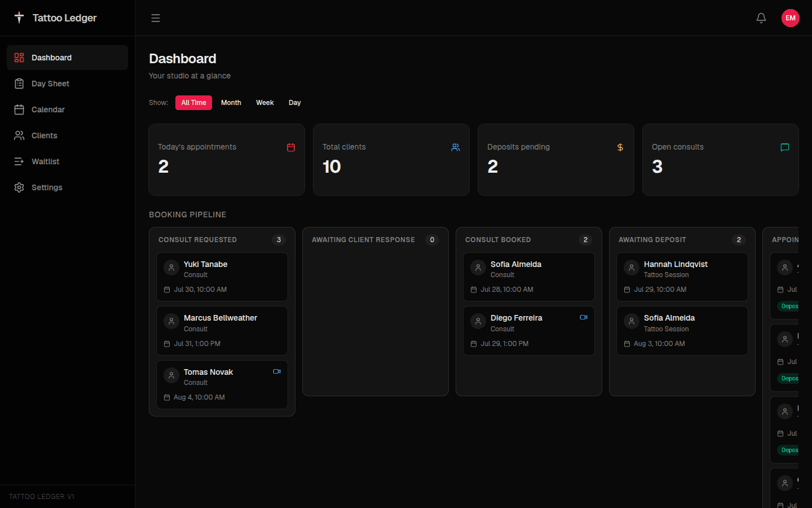Image resolution: width=812 pixels, height=508 pixels.
Task: Select the All Time filter
Action: (193, 103)
